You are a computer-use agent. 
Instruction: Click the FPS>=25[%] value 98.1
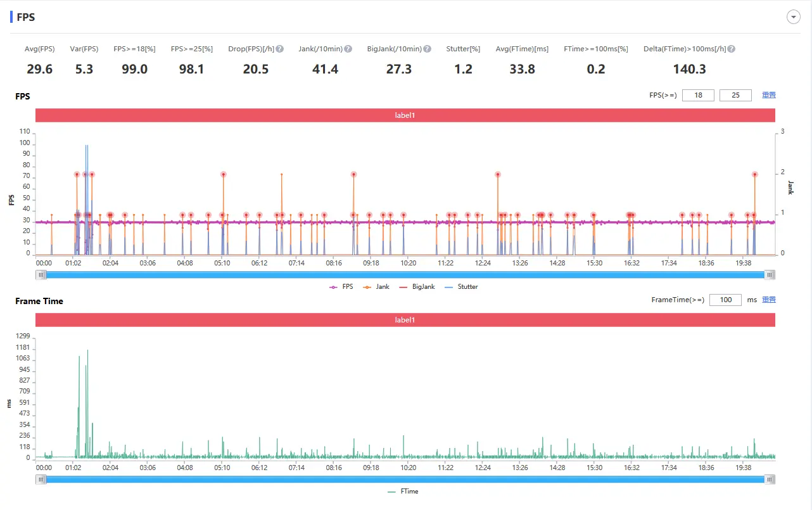(x=191, y=69)
